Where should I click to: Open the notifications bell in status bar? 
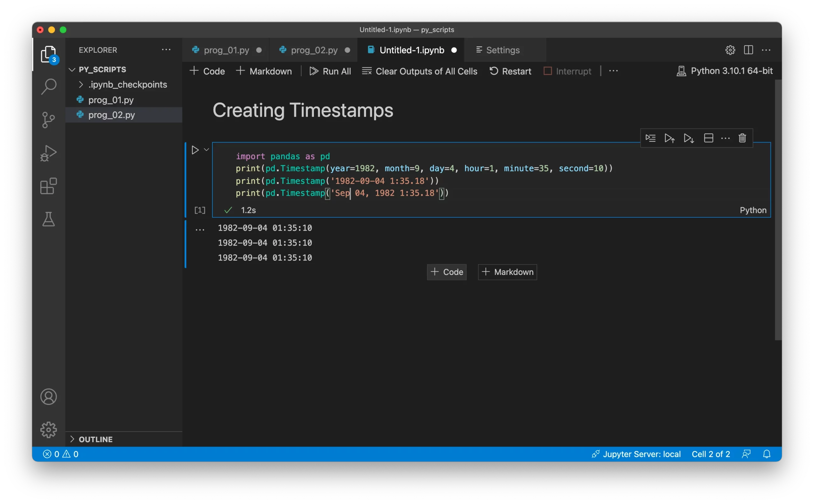[767, 454]
